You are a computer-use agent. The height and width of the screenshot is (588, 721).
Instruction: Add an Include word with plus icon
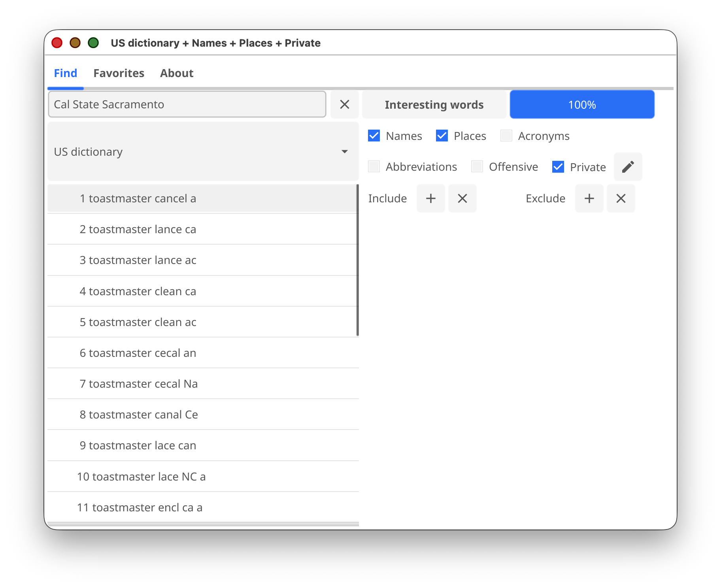point(430,198)
